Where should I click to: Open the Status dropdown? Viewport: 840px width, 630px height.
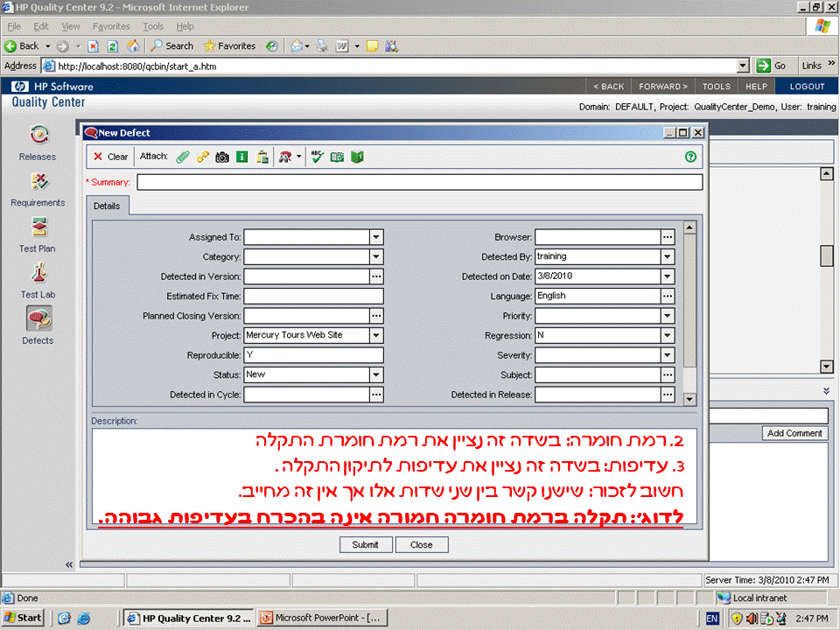(x=376, y=374)
